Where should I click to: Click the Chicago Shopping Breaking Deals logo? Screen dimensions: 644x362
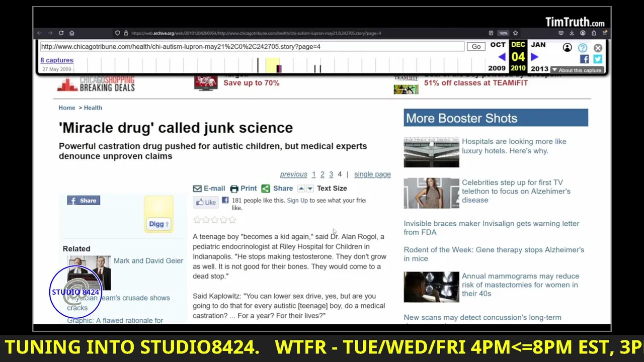[x=96, y=83]
